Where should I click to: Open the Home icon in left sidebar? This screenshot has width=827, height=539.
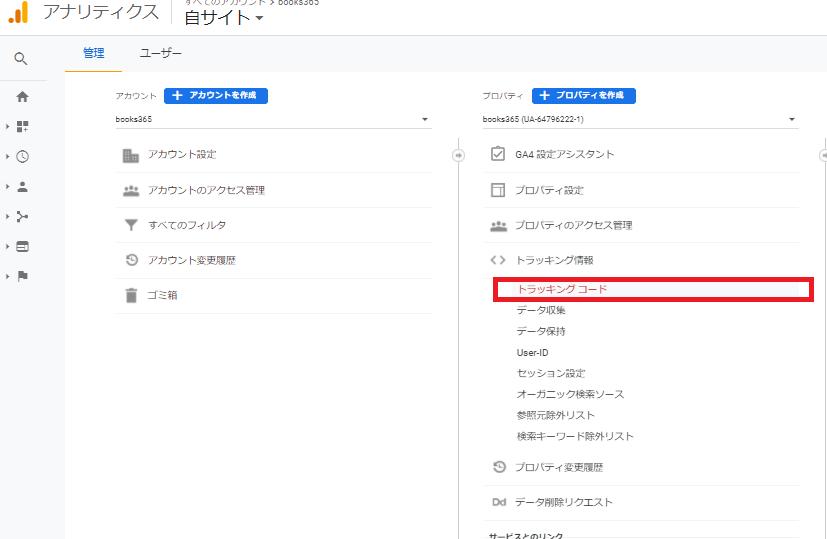tap(22, 97)
